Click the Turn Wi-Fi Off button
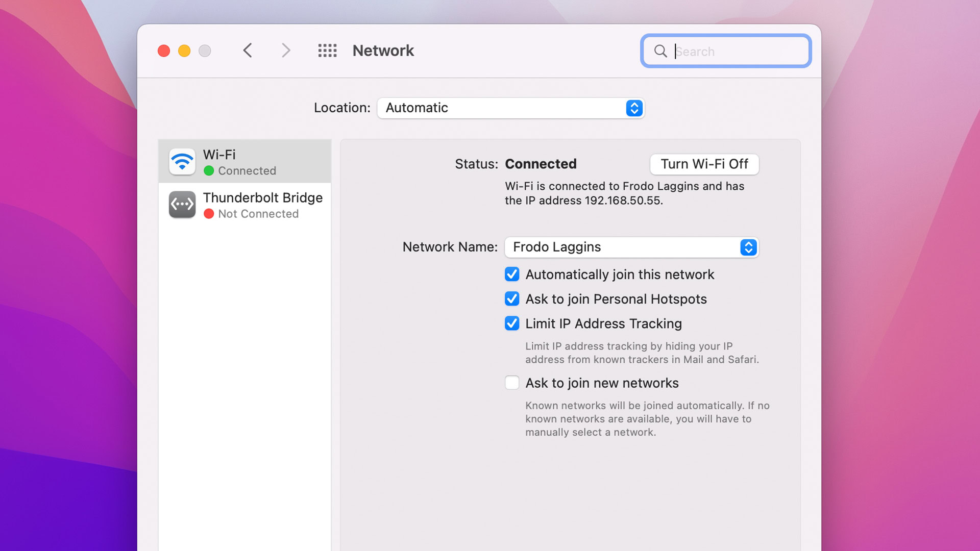980x551 pixels. [x=705, y=163]
